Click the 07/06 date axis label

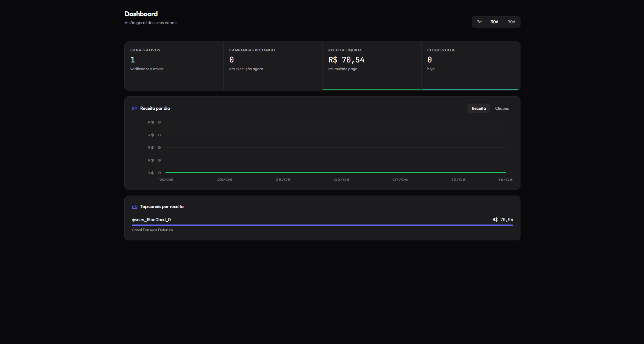tap(400, 180)
